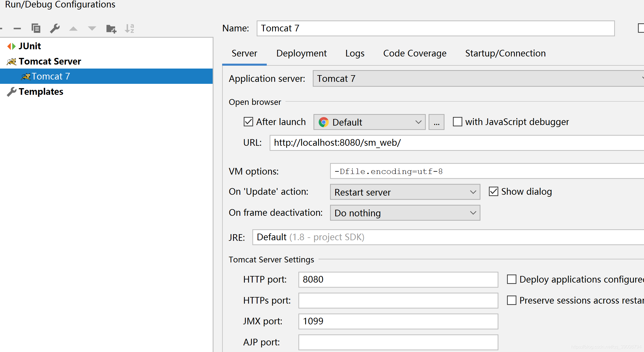Open the Startup/Connection tab
The image size is (644, 352).
(x=505, y=53)
